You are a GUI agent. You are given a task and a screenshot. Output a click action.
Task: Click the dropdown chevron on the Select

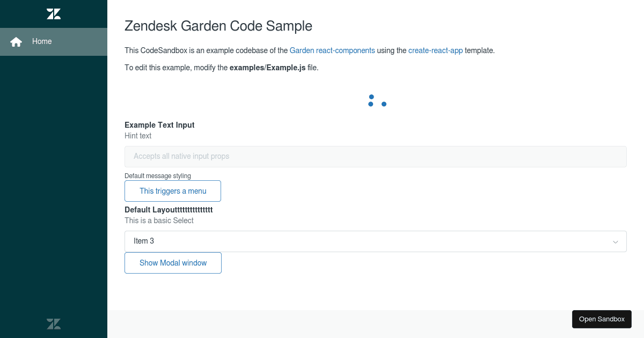(616, 241)
